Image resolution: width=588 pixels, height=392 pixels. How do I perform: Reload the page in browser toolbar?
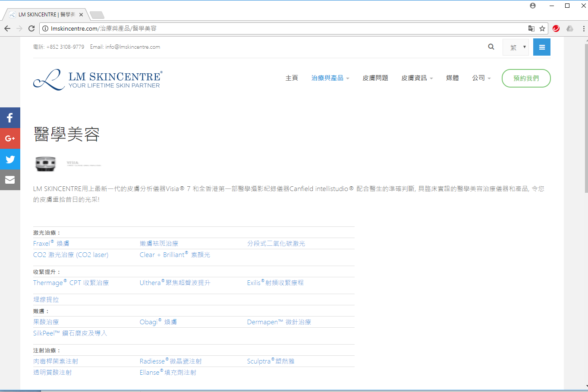click(x=31, y=28)
